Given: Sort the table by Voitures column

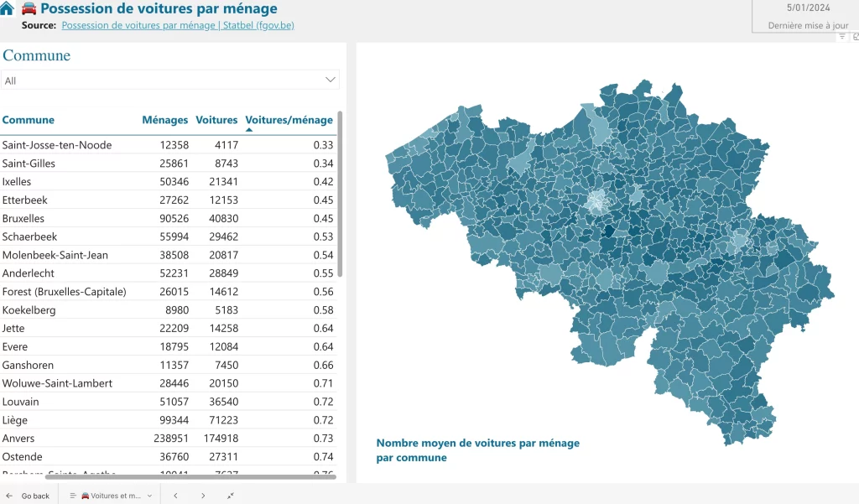Looking at the screenshot, I should (x=216, y=120).
